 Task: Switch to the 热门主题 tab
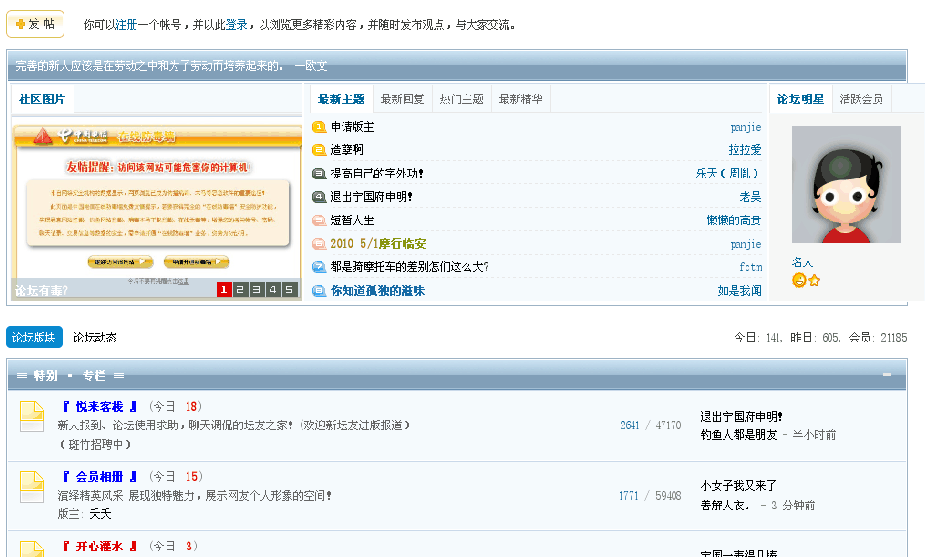pyautogui.click(x=462, y=99)
